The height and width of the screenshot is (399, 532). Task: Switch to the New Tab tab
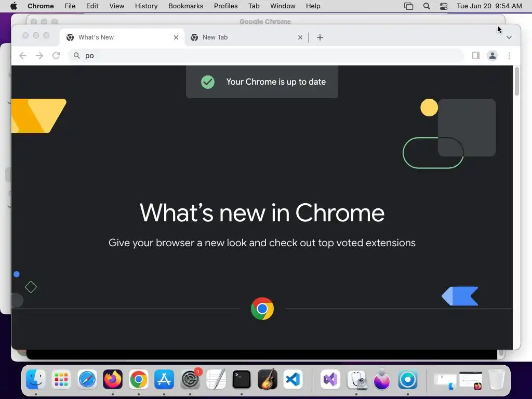pos(246,37)
